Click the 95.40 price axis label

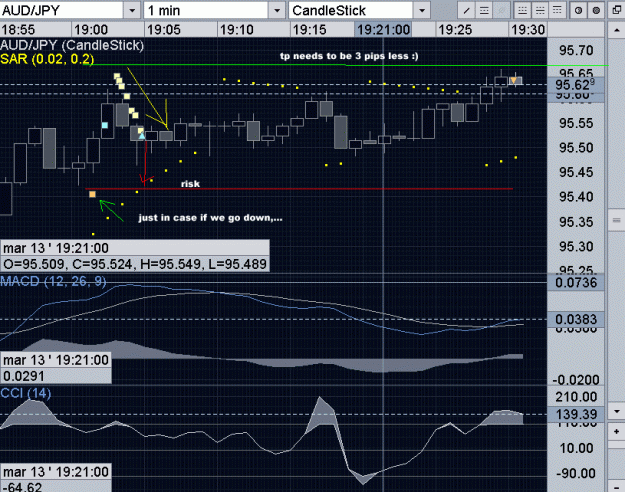[x=576, y=197]
